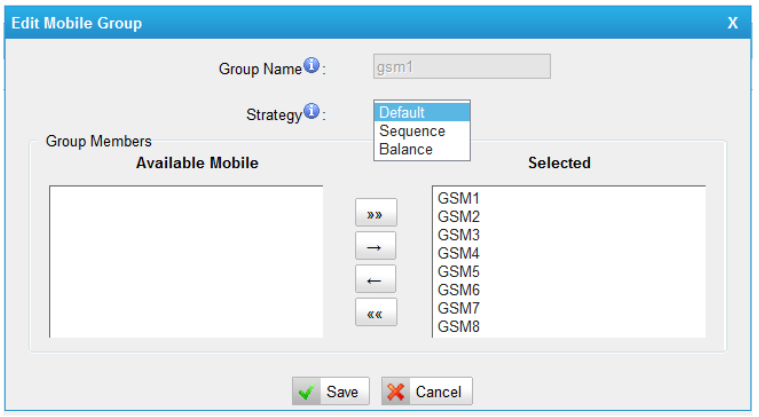
Task: Close the Edit Mobile Group dialog
Action: [x=732, y=22]
